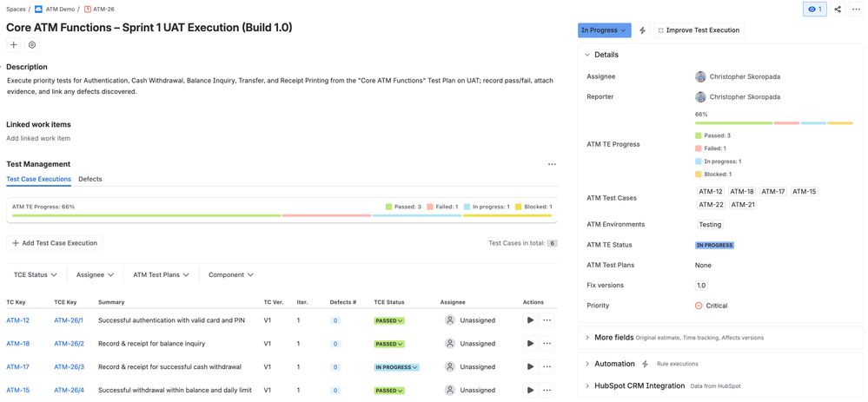Click the share icon in top bar

coord(838,9)
